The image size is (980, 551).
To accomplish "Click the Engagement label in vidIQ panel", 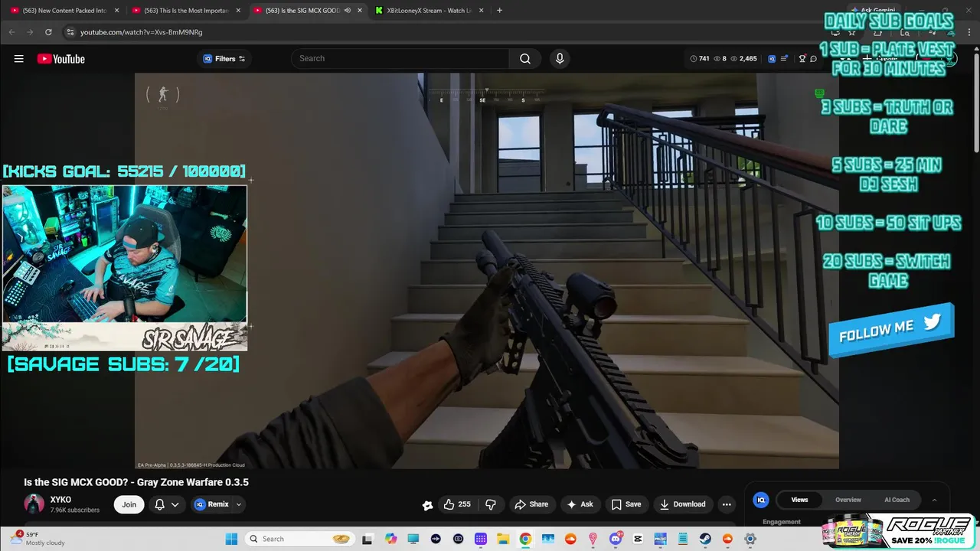I will click(782, 522).
